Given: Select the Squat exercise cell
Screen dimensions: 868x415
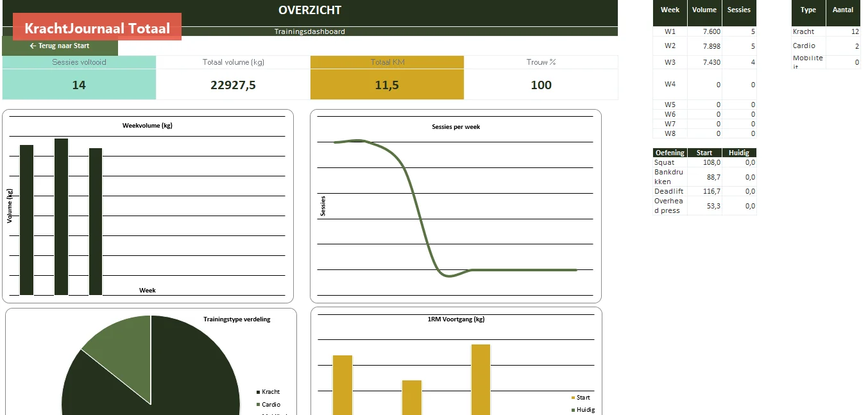Looking at the screenshot, I should pos(670,162).
